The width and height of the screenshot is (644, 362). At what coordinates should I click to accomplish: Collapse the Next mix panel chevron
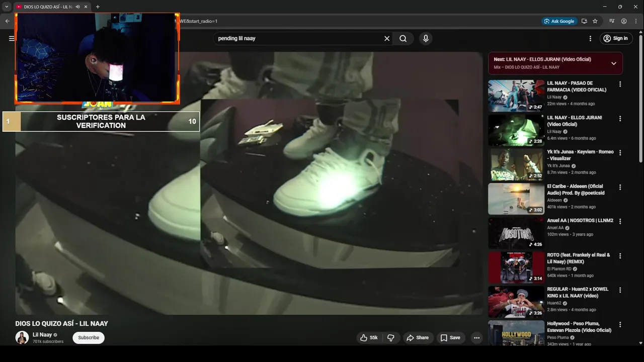pyautogui.click(x=614, y=63)
